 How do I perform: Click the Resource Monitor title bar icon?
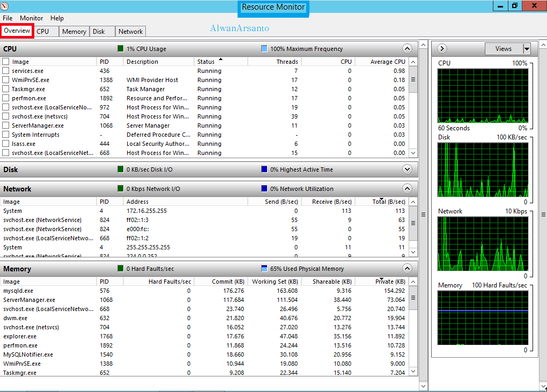(5, 6)
